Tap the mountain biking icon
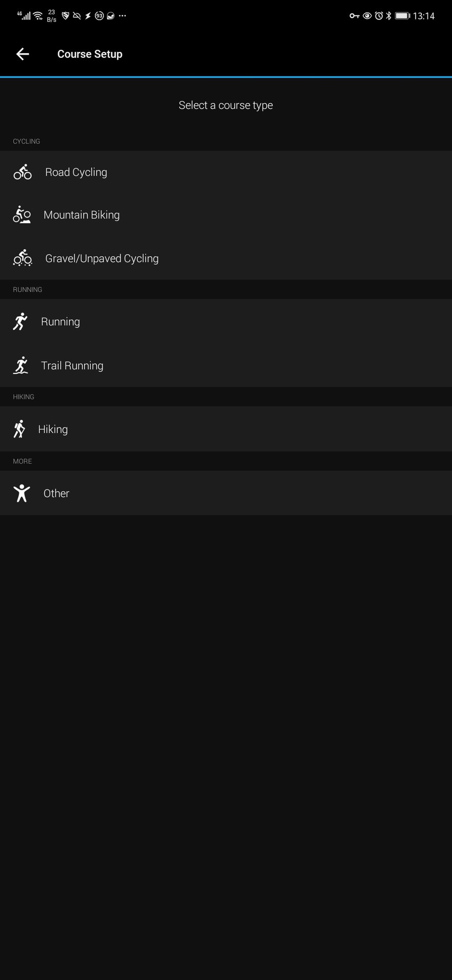Screen dimensions: 452x980 pyautogui.click(x=22, y=215)
